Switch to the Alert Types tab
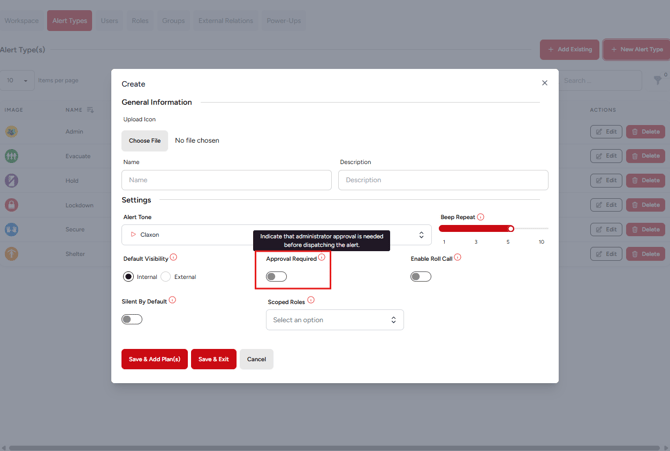This screenshot has height=451, width=670. [x=69, y=20]
